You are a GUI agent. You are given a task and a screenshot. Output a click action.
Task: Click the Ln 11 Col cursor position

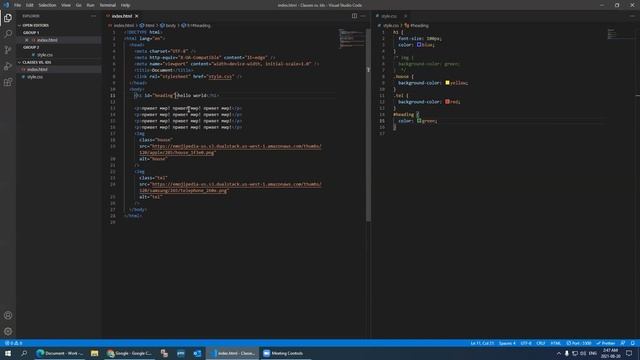[x=482, y=343]
